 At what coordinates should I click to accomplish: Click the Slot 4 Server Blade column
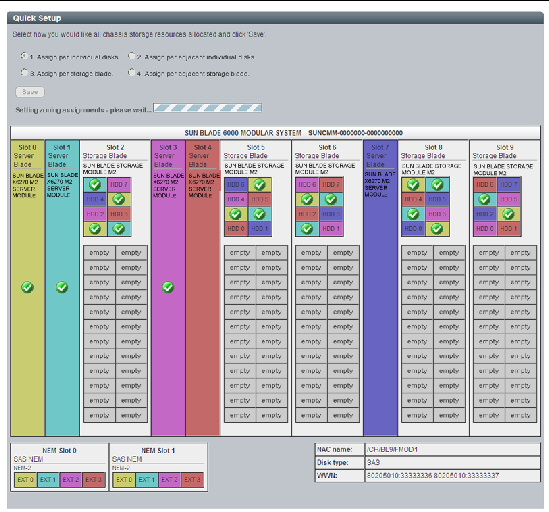coord(203,288)
